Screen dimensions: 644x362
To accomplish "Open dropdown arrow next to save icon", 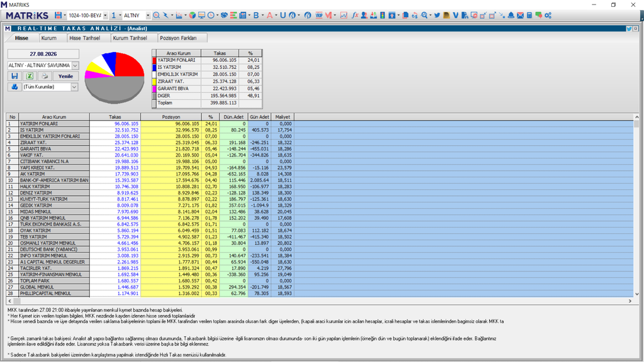I will (x=65, y=15).
